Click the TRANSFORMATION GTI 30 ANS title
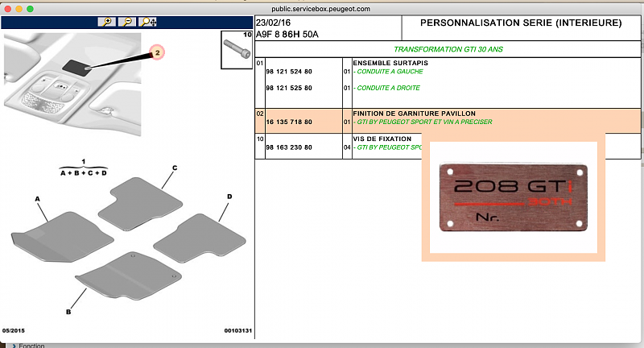Screen dimensions: 644x348 pyautogui.click(x=448, y=49)
